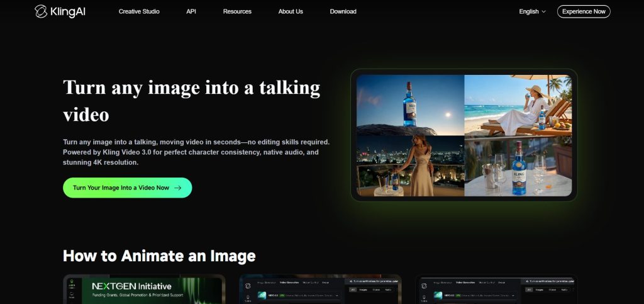Go to the Download page
This screenshot has width=644, height=304.
[x=343, y=11]
